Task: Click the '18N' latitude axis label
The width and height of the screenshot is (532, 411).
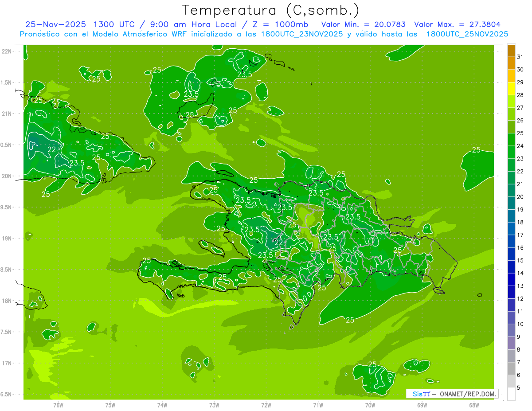Action: click(7, 301)
